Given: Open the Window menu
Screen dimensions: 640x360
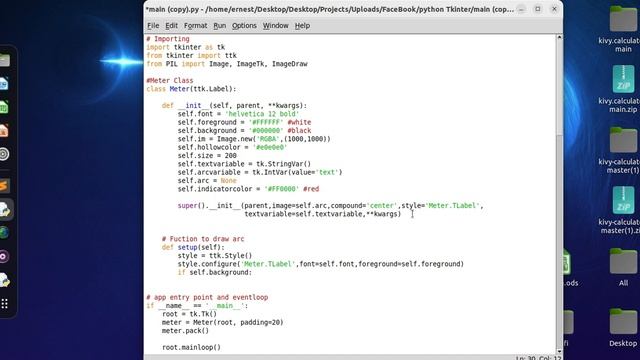Looking at the screenshot, I should tap(275, 26).
